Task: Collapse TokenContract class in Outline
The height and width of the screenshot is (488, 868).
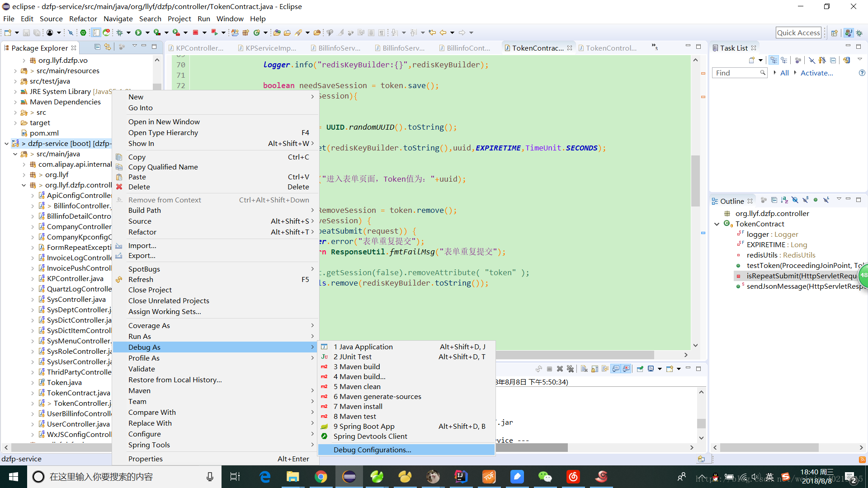Action: (x=717, y=224)
